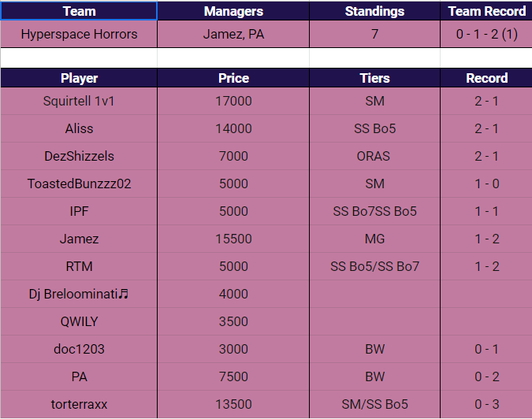Click the Price column header
532x419 pixels.
pos(233,78)
